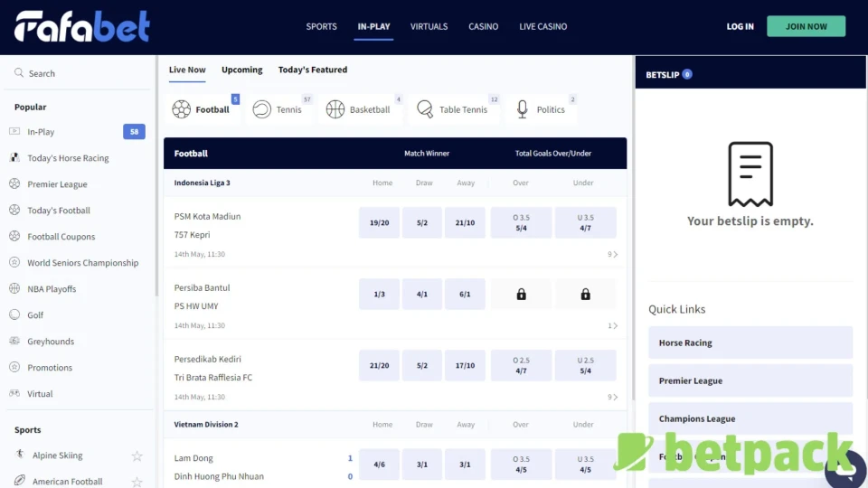
Task: Open the Sports nav item
Action: tap(321, 26)
